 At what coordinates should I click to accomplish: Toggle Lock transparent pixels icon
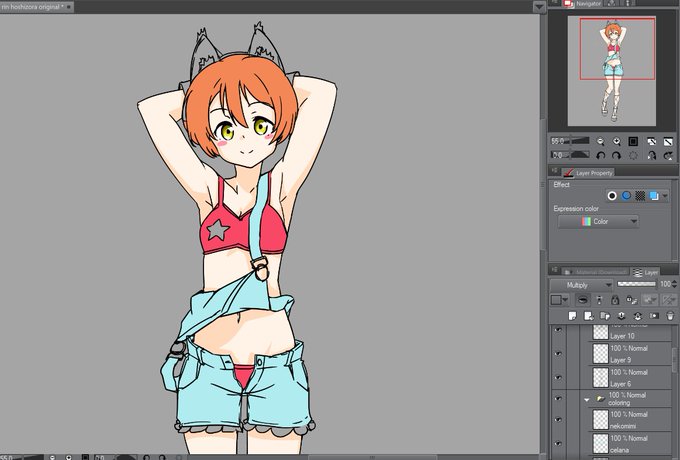pyautogui.click(x=631, y=300)
